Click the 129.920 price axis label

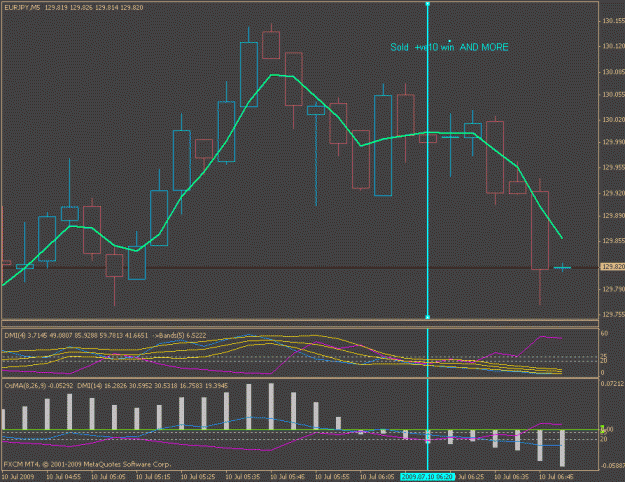614,193
